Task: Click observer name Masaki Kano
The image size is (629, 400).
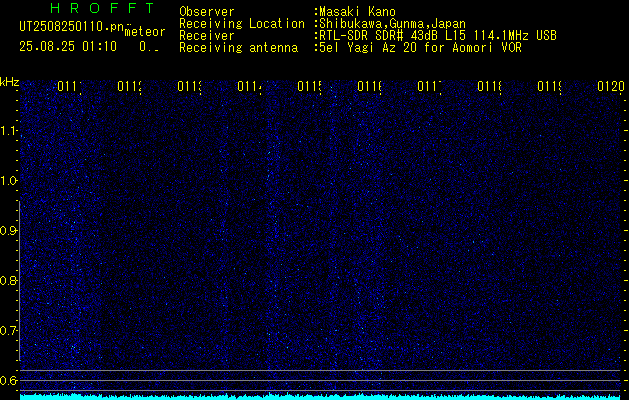Action: point(357,12)
